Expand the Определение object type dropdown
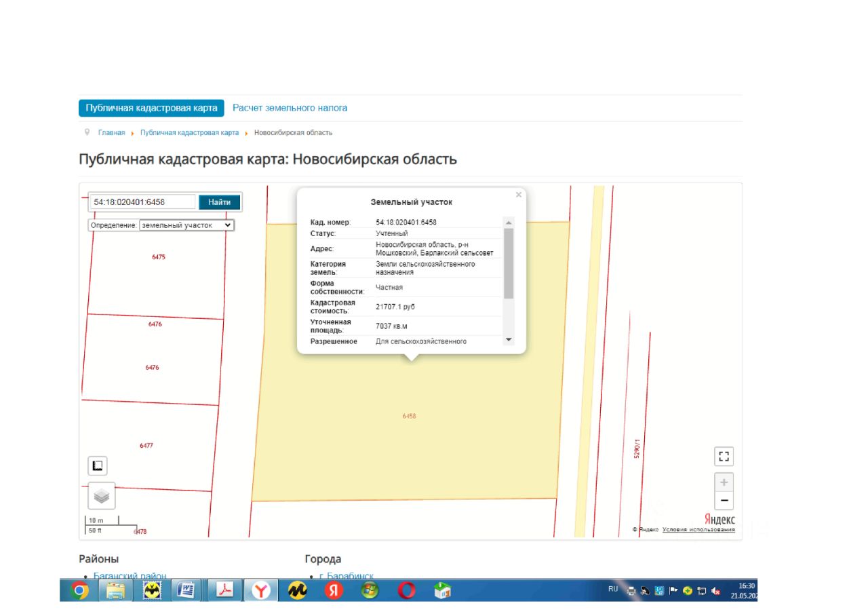The height and width of the screenshot is (614, 868). pos(186,225)
